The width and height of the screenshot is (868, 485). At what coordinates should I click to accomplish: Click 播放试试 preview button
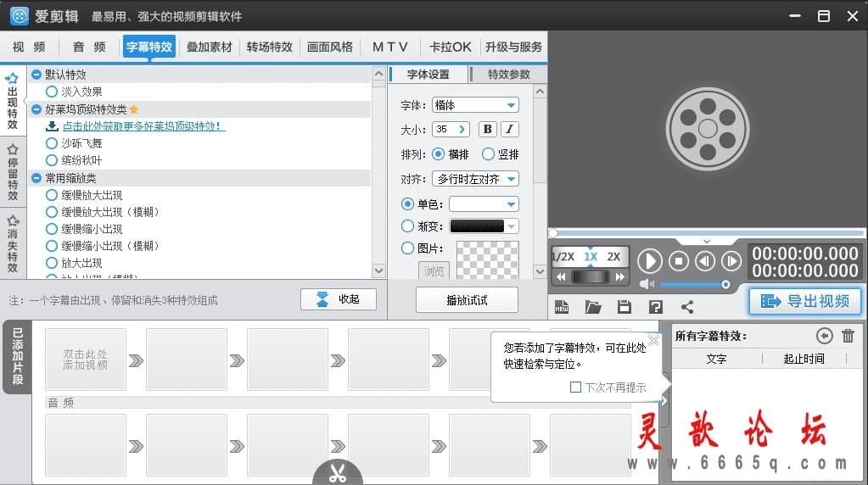(x=467, y=300)
